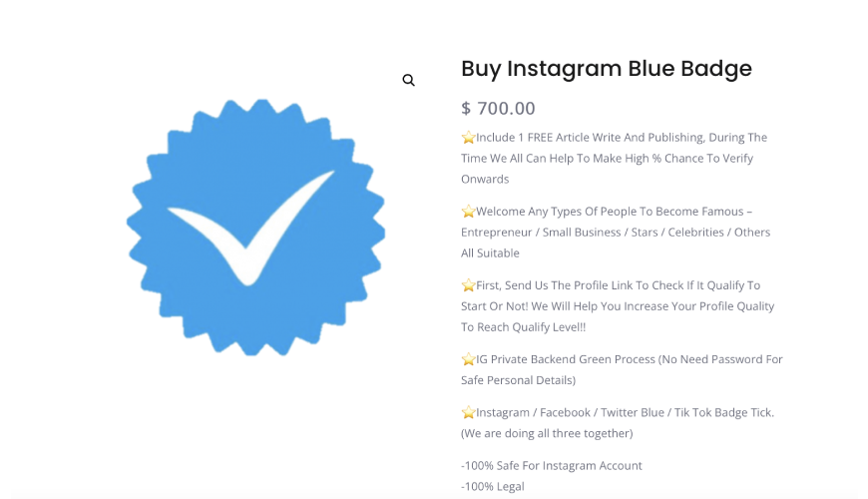Click the 'IG Private Backend Green Process' text
The image size is (868, 499).
(566, 359)
